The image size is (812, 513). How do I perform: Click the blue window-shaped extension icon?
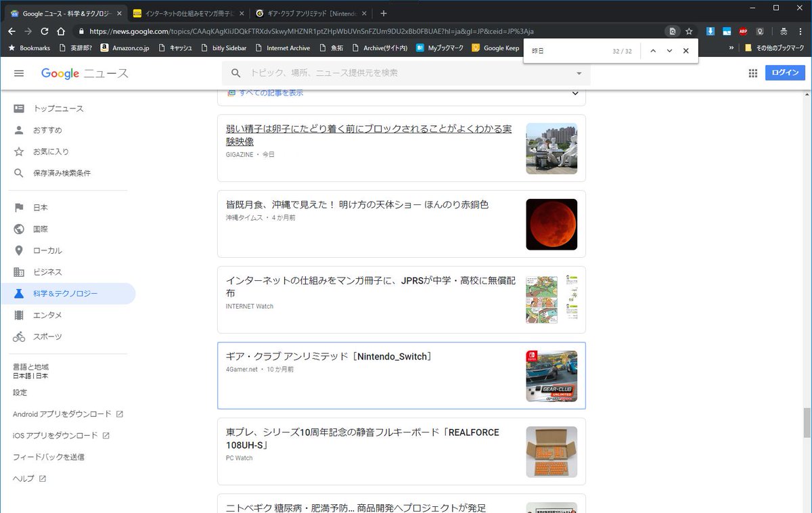[727, 31]
